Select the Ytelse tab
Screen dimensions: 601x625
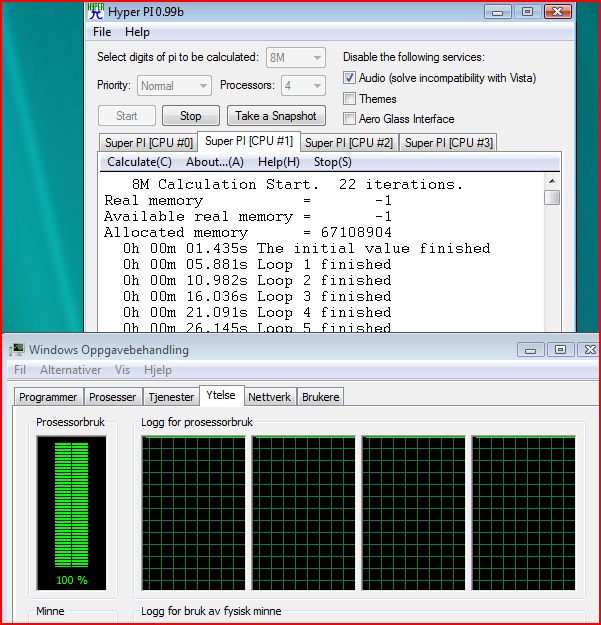tap(221, 395)
